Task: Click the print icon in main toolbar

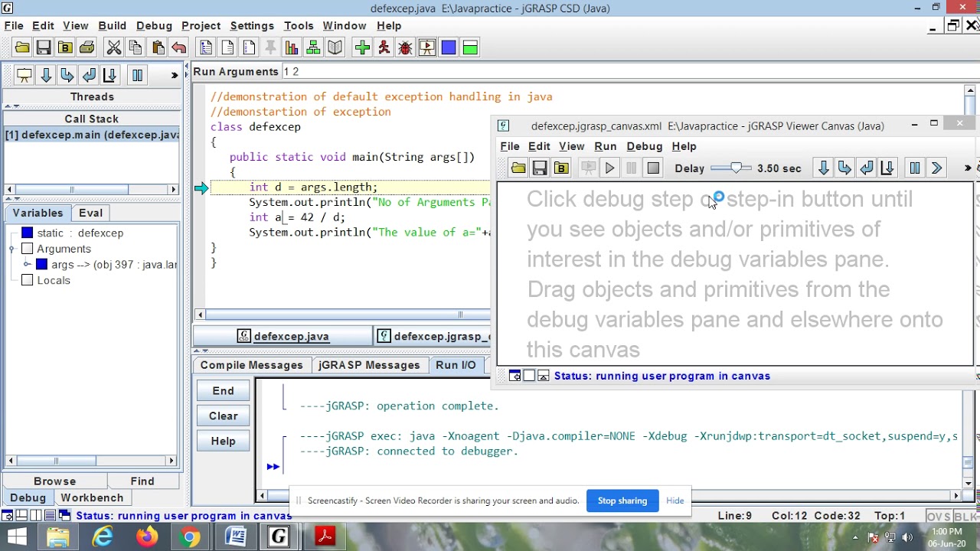Action: pos(87,48)
